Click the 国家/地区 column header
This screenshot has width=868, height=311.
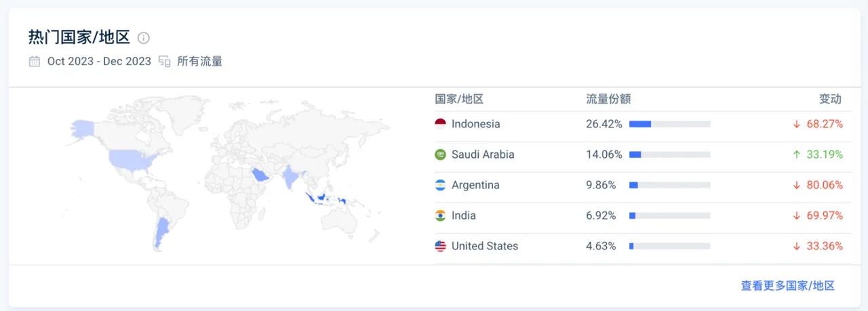tap(459, 99)
